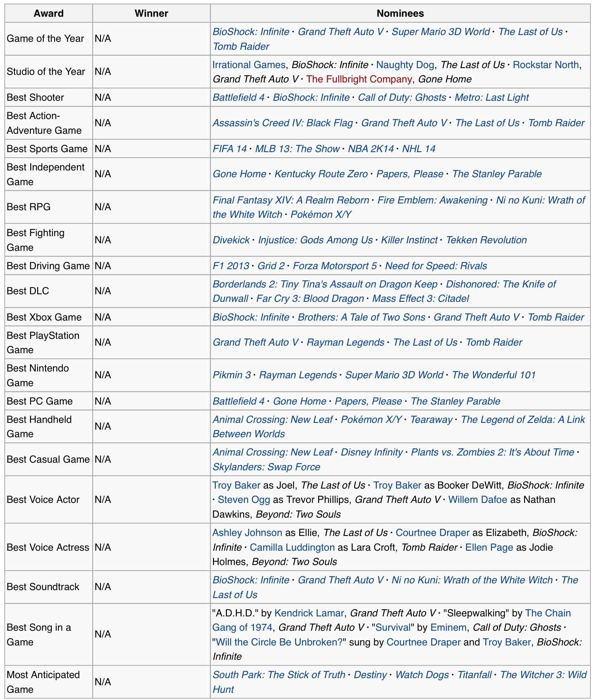Click the MLB 13: The Show link
Viewport: 596px width, 700px height.
tap(297, 149)
